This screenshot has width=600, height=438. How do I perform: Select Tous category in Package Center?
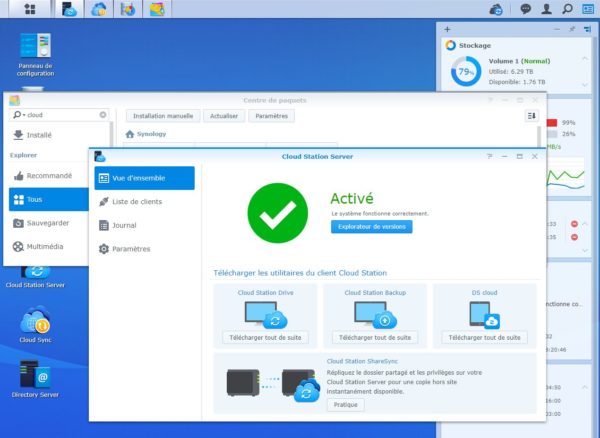pos(49,199)
